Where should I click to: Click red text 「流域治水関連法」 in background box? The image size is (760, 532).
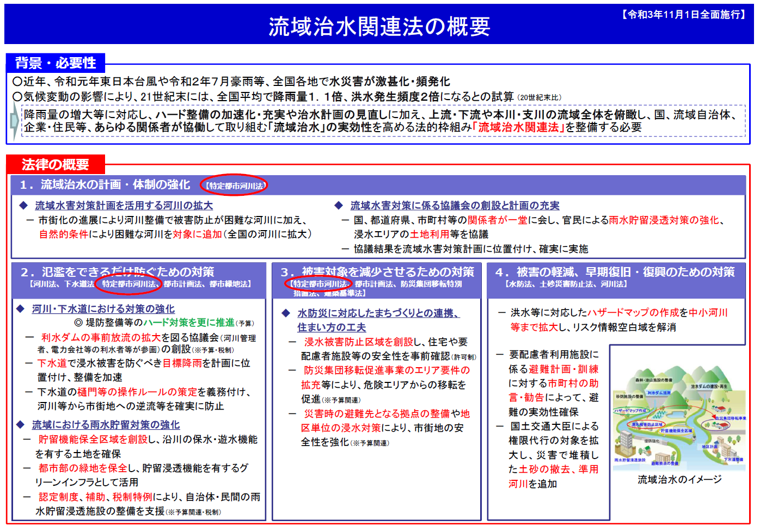click(x=519, y=127)
